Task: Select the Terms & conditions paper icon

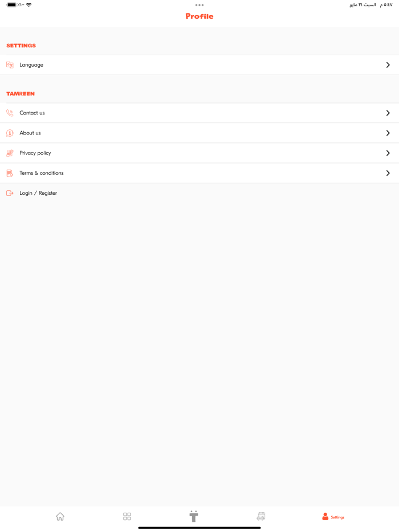Action: pyautogui.click(x=9, y=173)
